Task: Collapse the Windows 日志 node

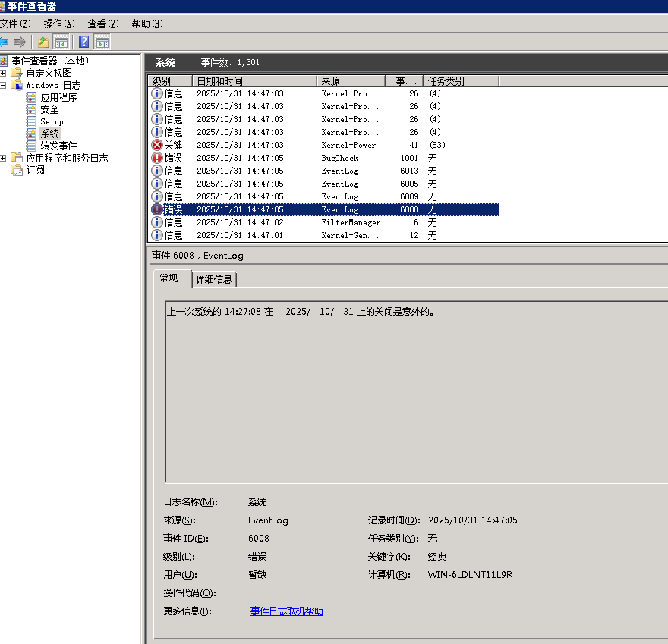Action: (5, 85)
